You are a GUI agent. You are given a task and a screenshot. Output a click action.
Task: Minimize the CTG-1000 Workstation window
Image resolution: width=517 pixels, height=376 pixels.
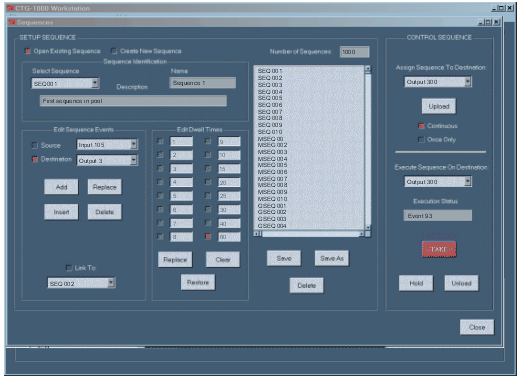(494, 8)
